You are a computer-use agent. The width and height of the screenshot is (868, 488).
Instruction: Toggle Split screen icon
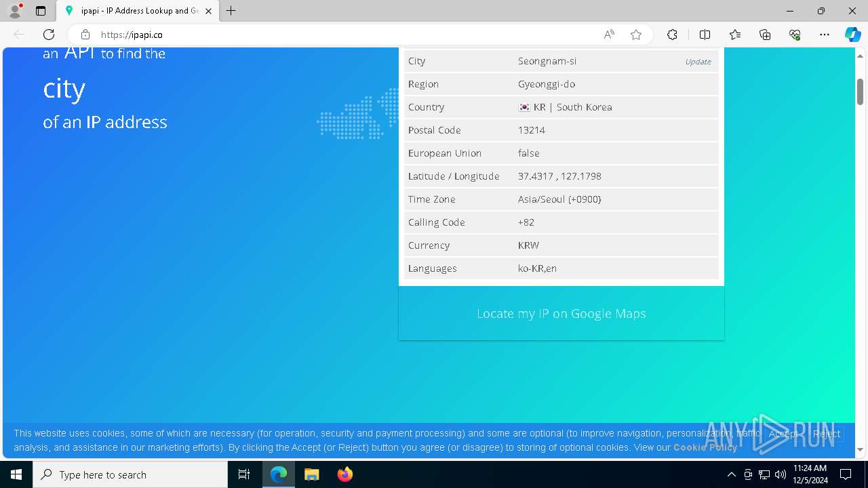click(705, 35)
